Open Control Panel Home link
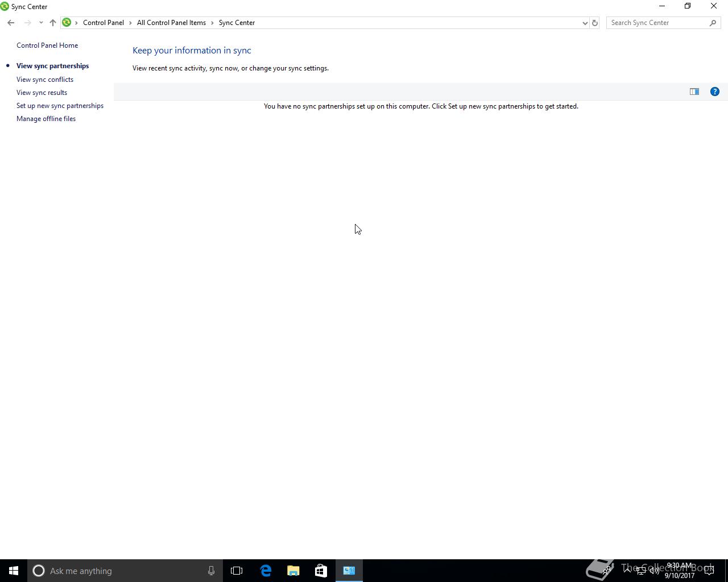The width and height of the screenshot is (728, 582). [x=47, y=45]
